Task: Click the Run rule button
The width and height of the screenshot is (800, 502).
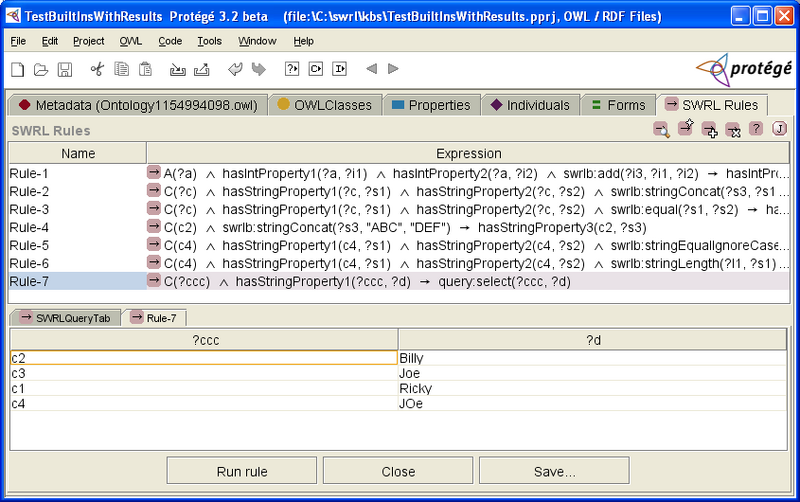Action: [x=242, y=471]
